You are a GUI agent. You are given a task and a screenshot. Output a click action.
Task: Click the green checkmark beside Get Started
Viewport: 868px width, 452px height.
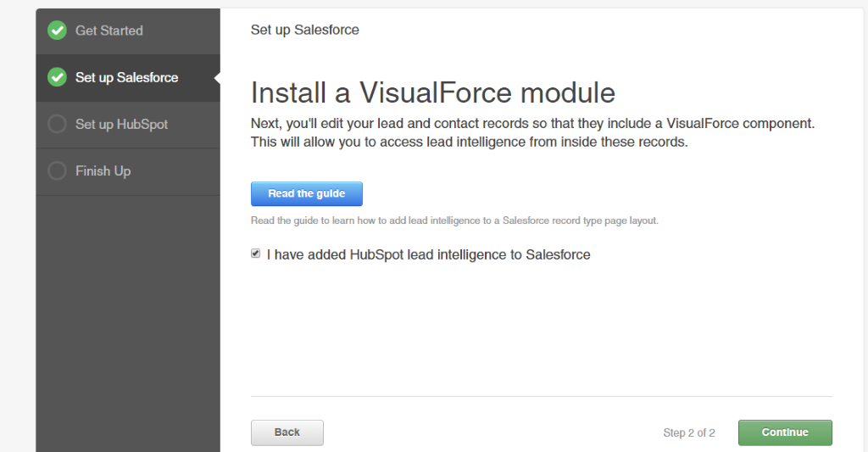pos(57,31)
